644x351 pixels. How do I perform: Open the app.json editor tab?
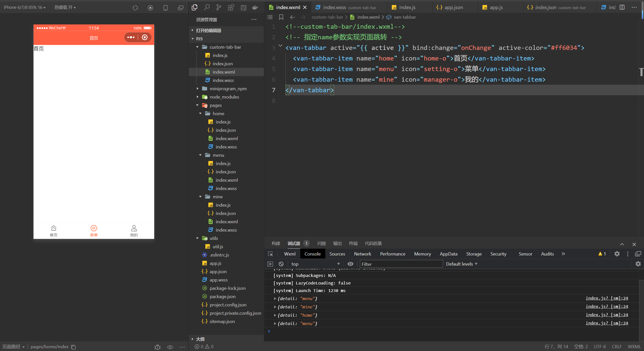pos(454,7)
